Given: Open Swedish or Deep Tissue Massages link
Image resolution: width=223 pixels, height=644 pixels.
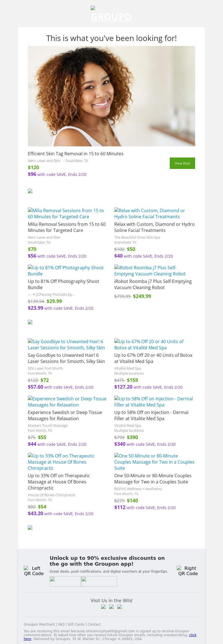Looking at the screenshot, I should point(67,402).
